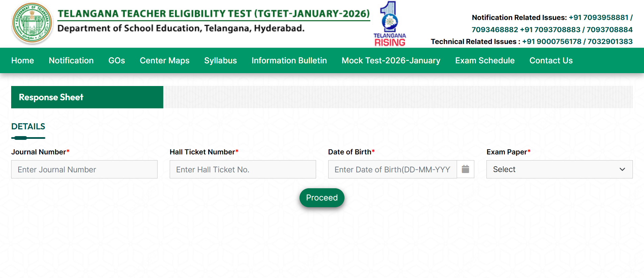The height and width of the screenshot is (278, 644).
Task: Navigate to Center Maps
Action: tap(165, 61)
